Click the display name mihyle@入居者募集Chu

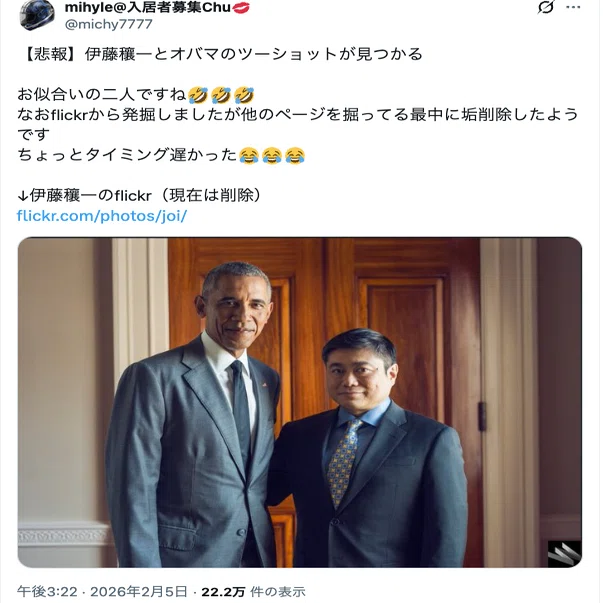tap(148, 7)
